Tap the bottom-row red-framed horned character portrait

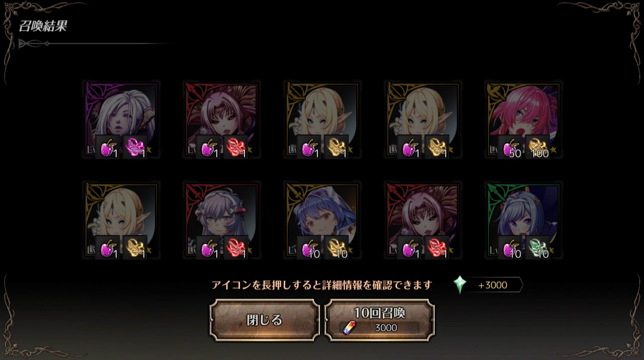point(423,221)
